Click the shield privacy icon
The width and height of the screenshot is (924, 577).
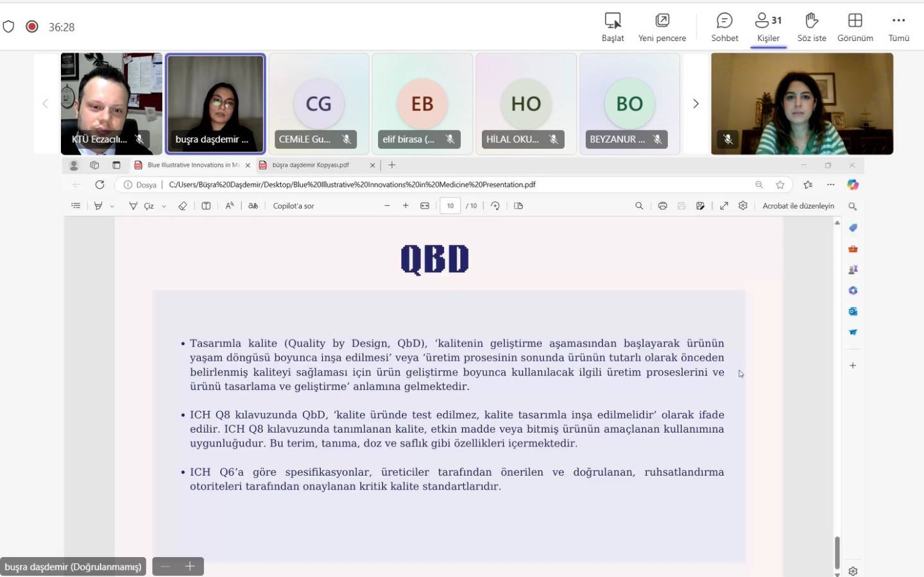pos(8,26)
